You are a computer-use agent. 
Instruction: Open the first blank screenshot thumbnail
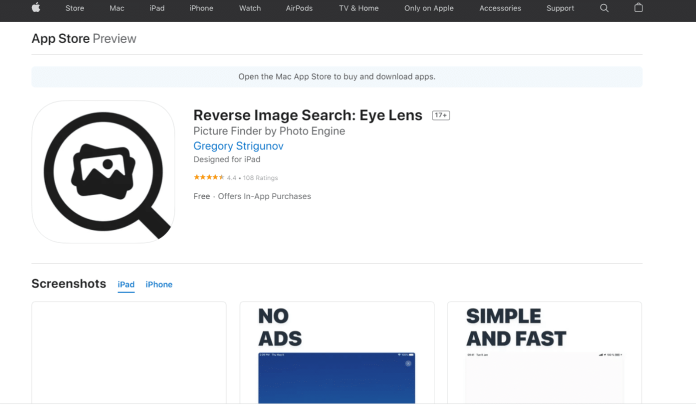(x=129, y=353)
